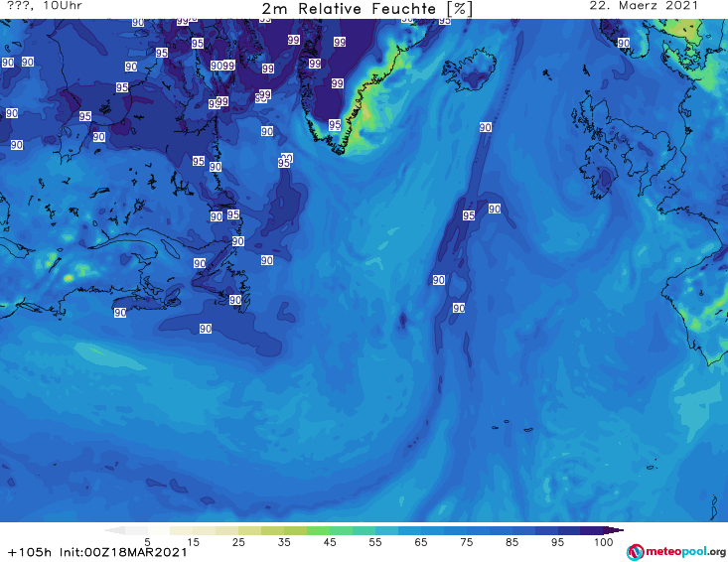Click legend value "45"

(x=330, y=542)
